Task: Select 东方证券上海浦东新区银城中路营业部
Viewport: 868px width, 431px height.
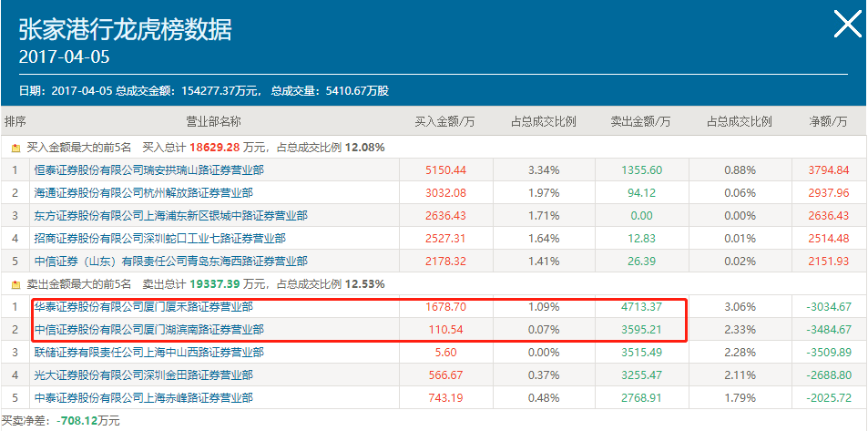Action: coord(170,216)
